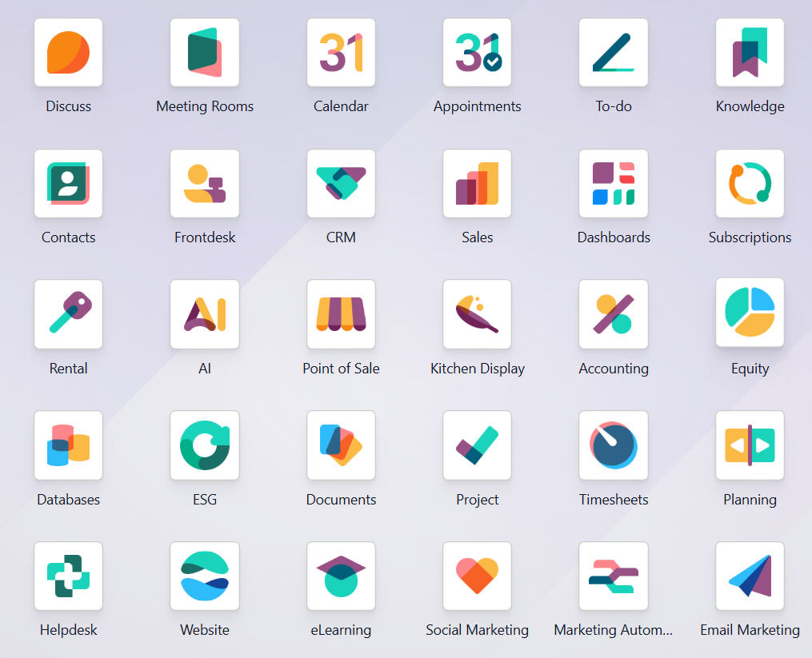Click the "Point of Sale" label text
The height and width of the screenshot is (658, 812).
pos(341,368)
